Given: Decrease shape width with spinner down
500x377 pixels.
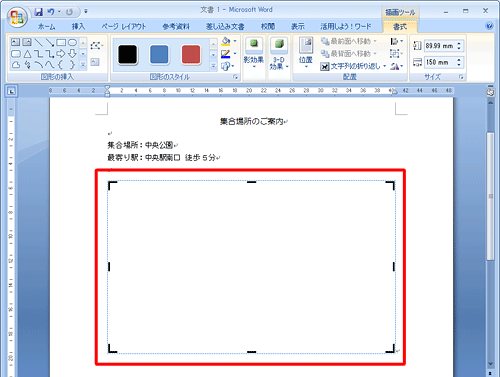Looking at the screenshot, I should pyautogui.click(x=459, y=65).
